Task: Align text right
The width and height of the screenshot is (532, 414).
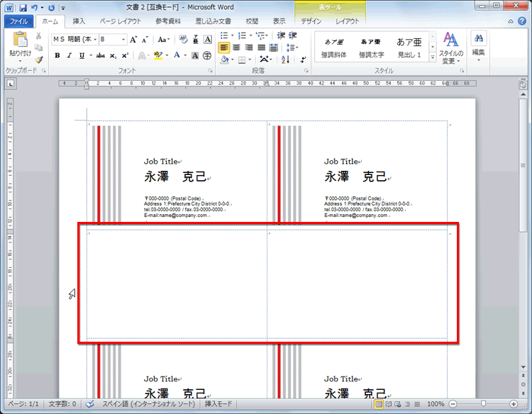Action: click(x=249, y=47)
